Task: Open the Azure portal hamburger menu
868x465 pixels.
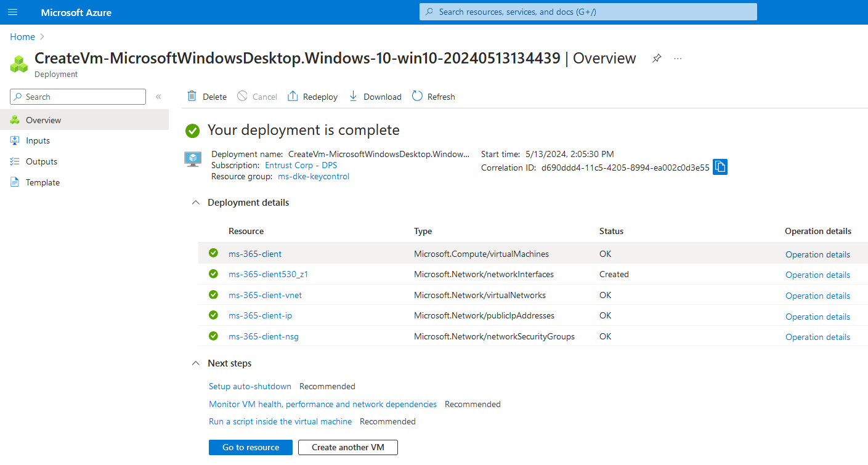Action: (x=13, y=12)
